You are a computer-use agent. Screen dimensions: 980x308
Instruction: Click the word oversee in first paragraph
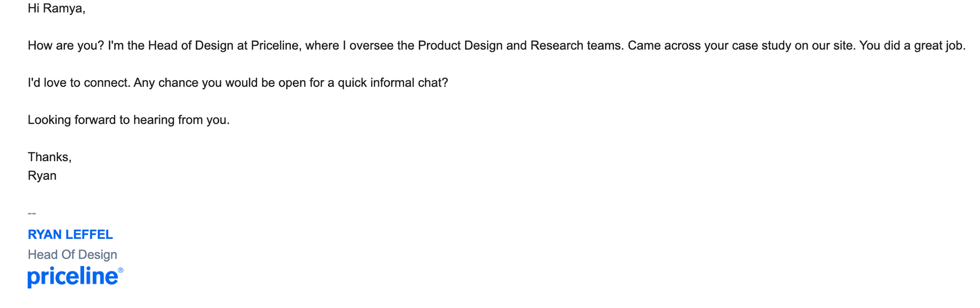(x=371, y=46)
